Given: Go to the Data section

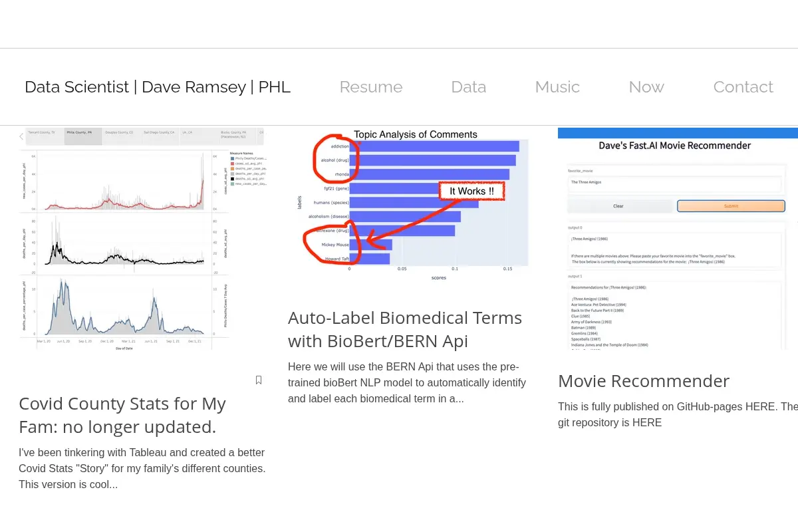Looking at the screenshot, I should [469, 87].
